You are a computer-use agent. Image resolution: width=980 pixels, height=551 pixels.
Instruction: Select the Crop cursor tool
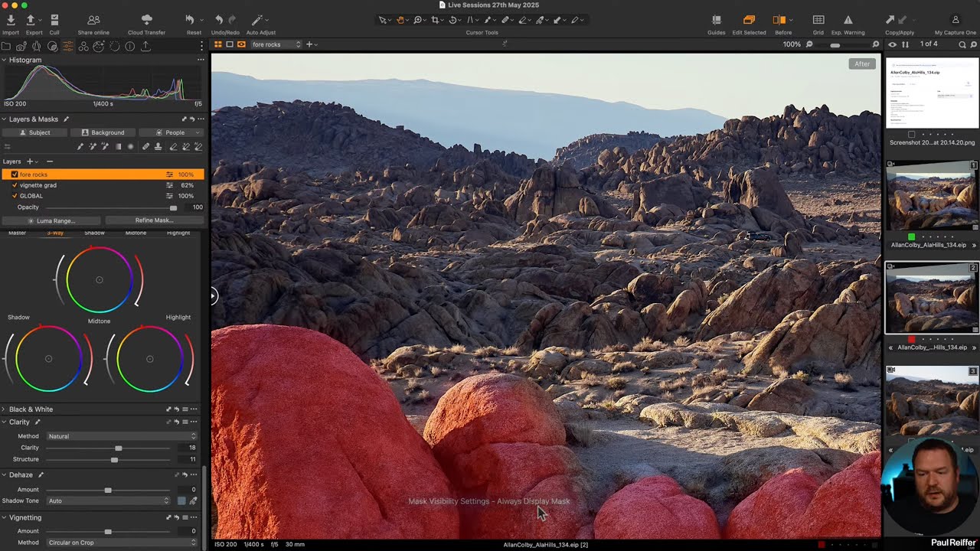[435, 20]
